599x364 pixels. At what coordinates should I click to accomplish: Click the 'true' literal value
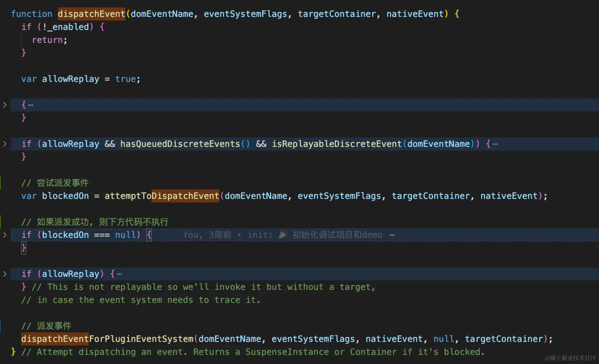click(x=126, y=79)
